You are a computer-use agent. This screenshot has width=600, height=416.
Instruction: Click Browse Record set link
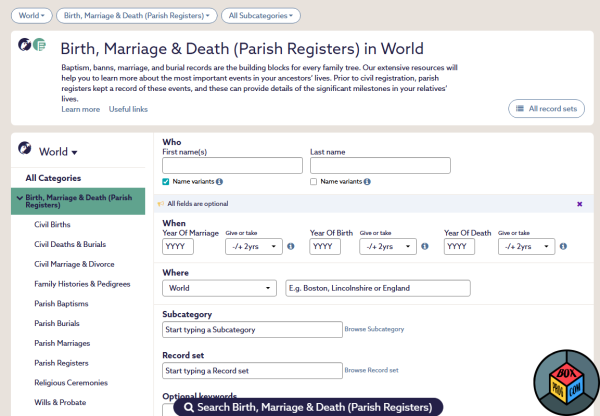coord(372,370)
